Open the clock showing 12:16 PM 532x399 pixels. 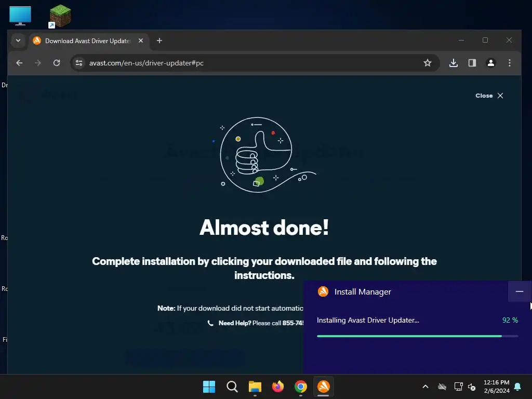pos(496,387)
